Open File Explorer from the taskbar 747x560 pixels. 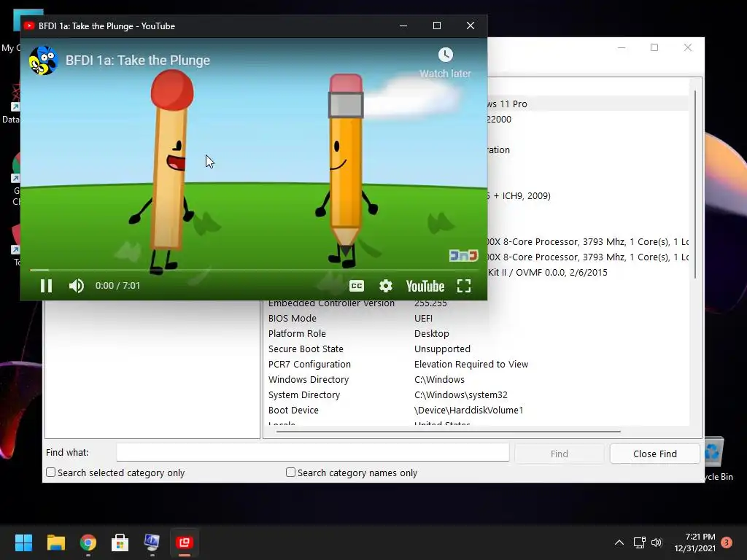pyautogui.click(x=55, y=542)
